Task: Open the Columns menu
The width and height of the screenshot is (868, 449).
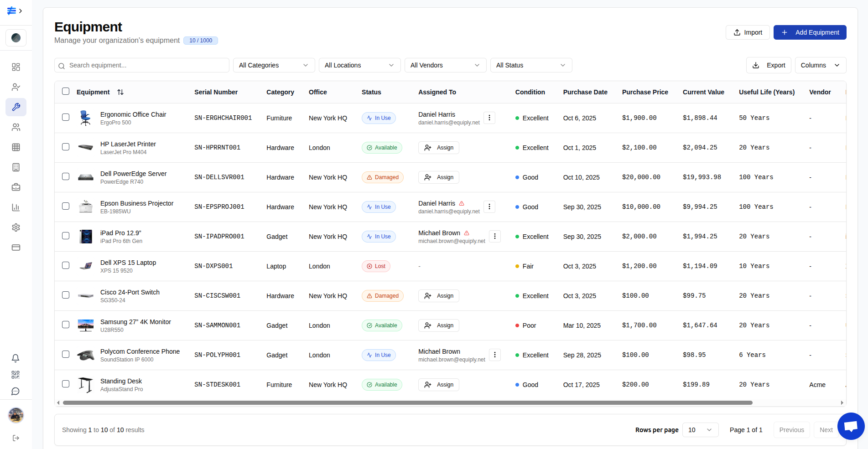Action: [820, 65]
